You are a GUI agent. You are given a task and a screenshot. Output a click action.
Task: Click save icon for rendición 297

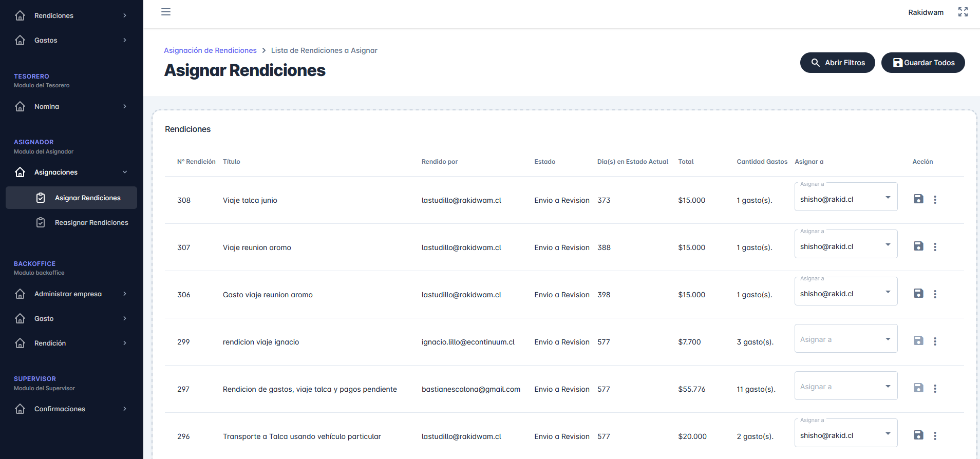click(918, 388)
